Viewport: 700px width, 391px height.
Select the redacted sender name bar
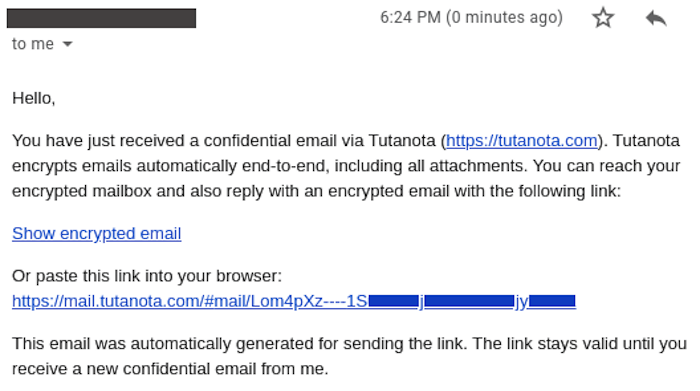(x=101, y=18)
